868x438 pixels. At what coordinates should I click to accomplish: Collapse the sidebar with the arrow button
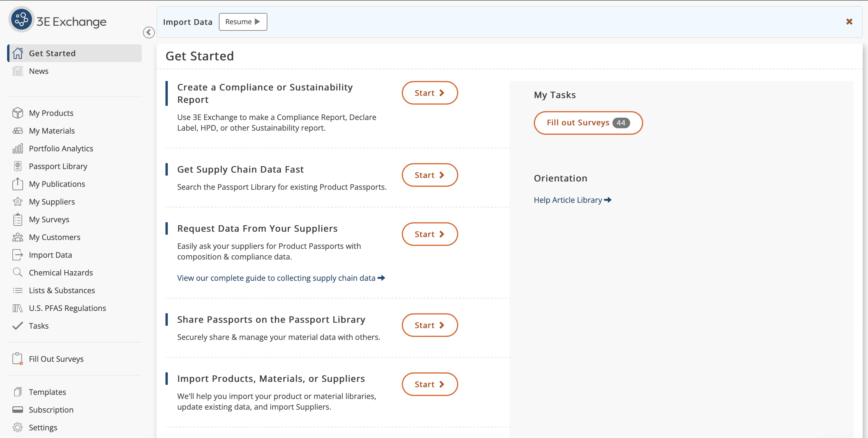pos(149,33)
